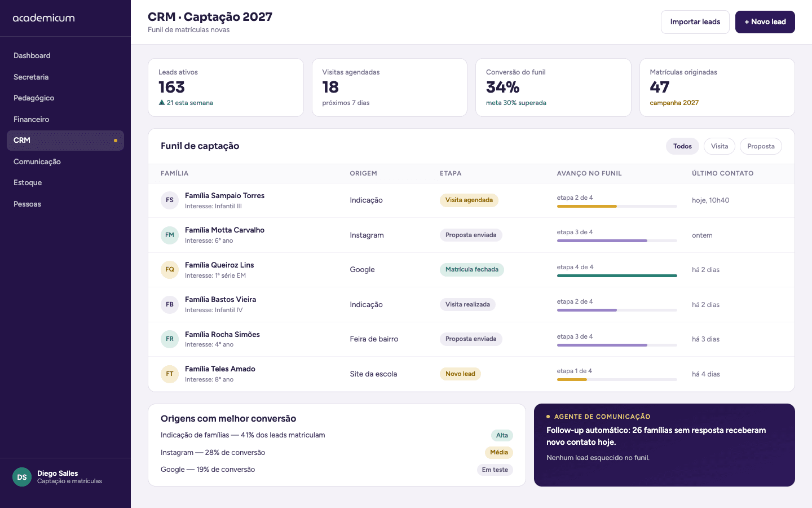Open the Matrículas originadas card
The height and width of the screenshot is (508, 812).
pos(717,87)
